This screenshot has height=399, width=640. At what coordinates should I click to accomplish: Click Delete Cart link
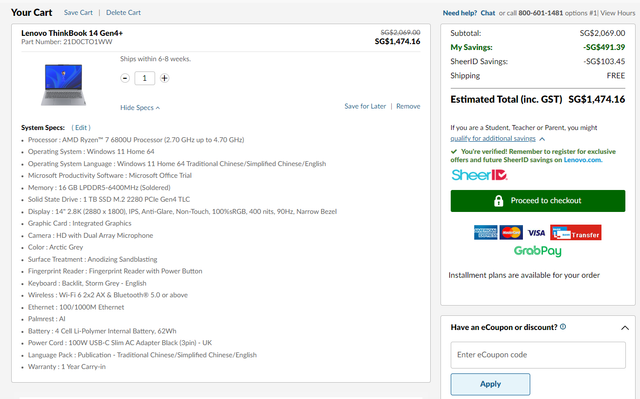tap(123, 13)
